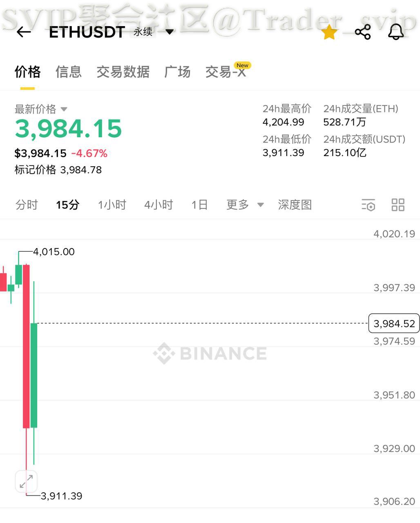Open the share icon

coord(363,32)
